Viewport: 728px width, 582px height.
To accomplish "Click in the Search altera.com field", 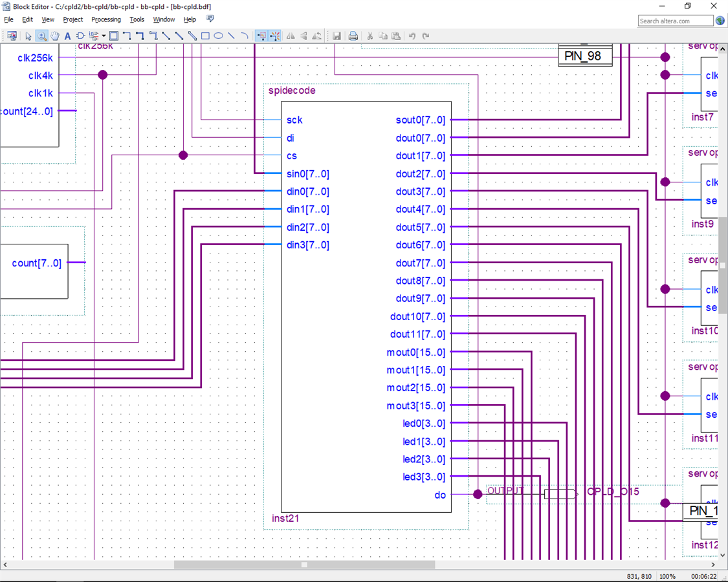I will pyautogui.click(x=674, y=21).
